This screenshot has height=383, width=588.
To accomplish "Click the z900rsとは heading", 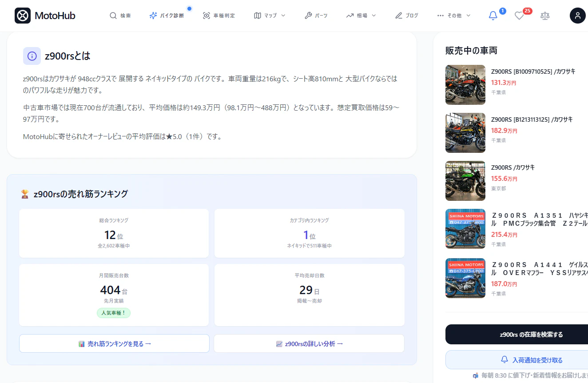I will (x=68, y=56).
